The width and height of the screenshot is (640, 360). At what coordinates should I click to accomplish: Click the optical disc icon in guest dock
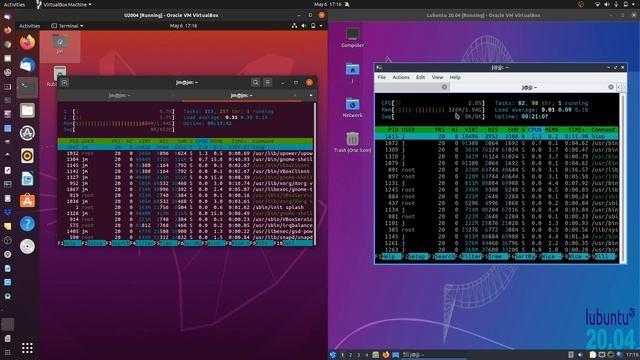click(27, 246)
